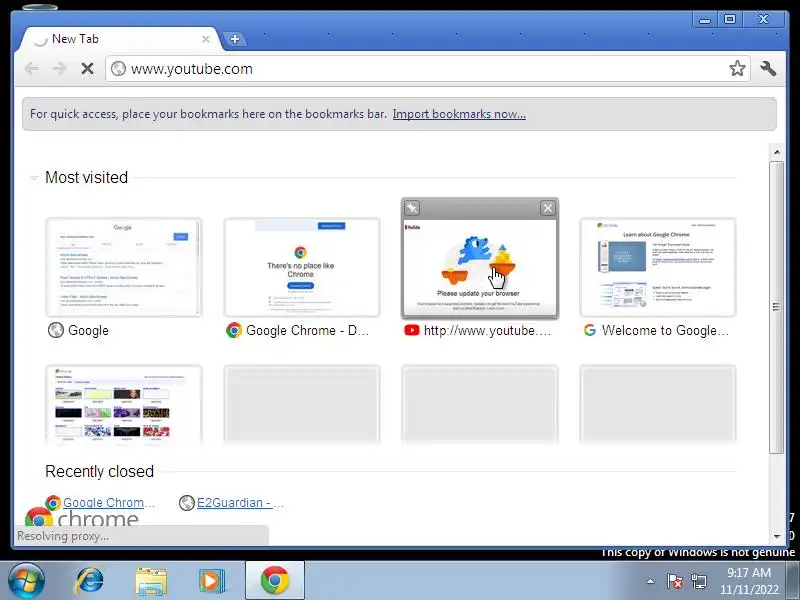Click the page scrollbar up arrow

click(x=777, y=152)
